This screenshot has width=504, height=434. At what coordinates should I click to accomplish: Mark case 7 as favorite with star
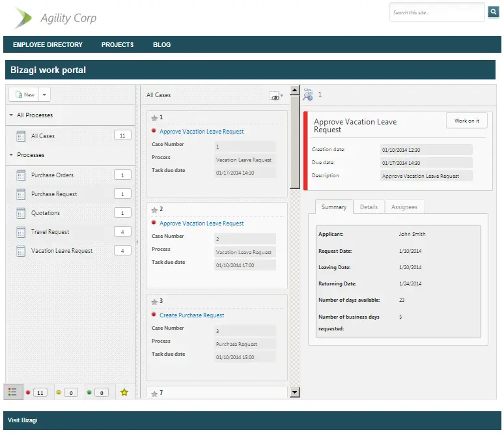point(154,394)
